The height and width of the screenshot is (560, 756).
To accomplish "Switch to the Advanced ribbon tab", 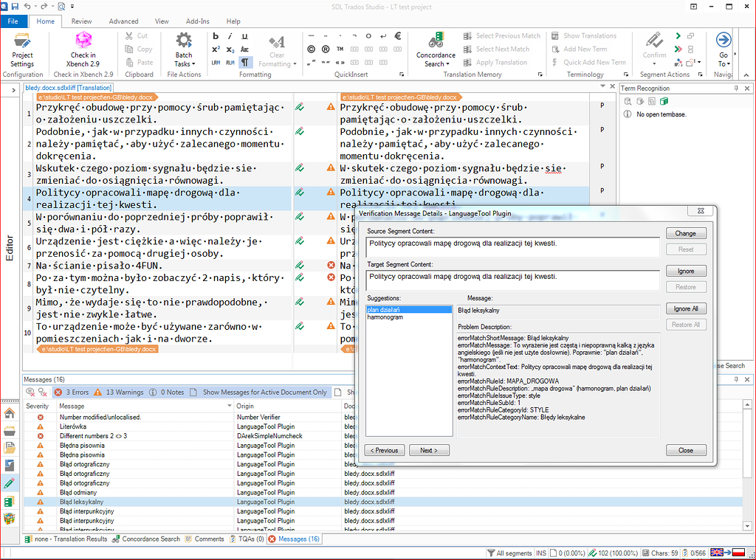I will [x=123, y=21].
